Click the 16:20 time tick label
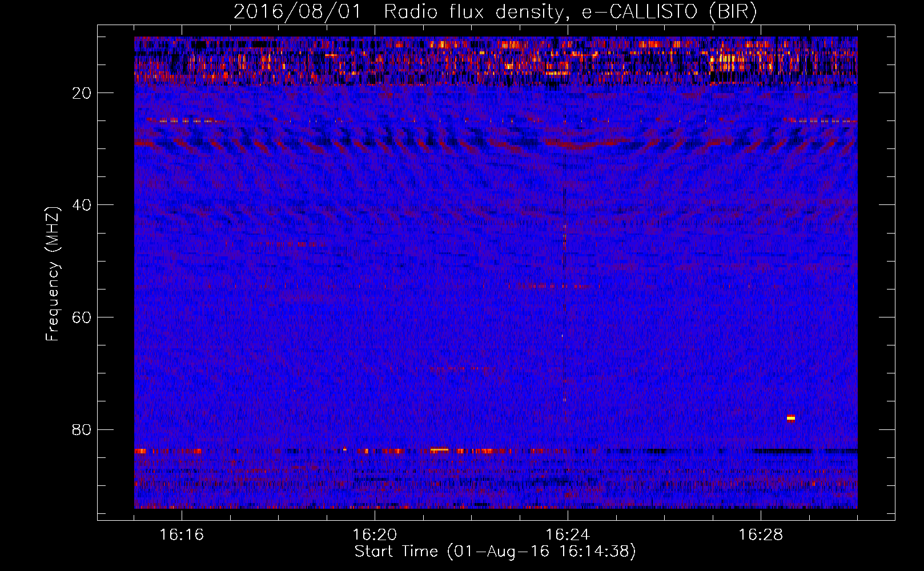 (x=375, y=535)
